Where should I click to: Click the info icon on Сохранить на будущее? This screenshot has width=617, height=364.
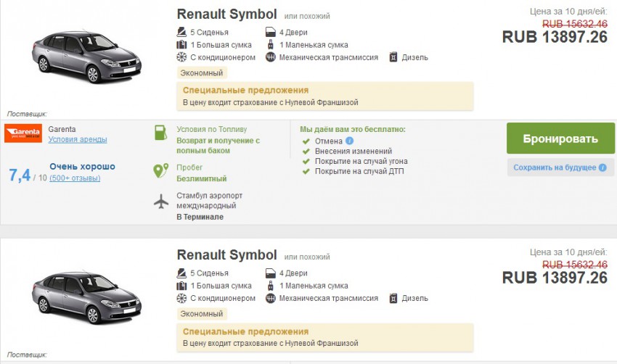(602, 167)
